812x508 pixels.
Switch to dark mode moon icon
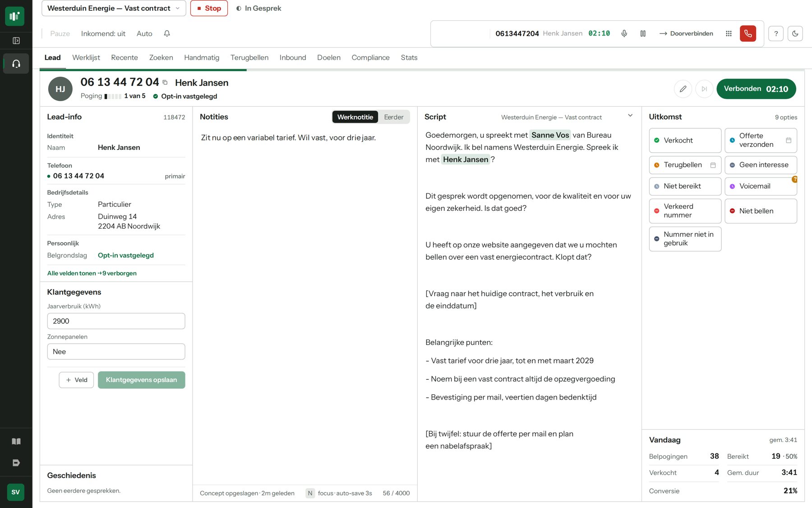(795, 33)
